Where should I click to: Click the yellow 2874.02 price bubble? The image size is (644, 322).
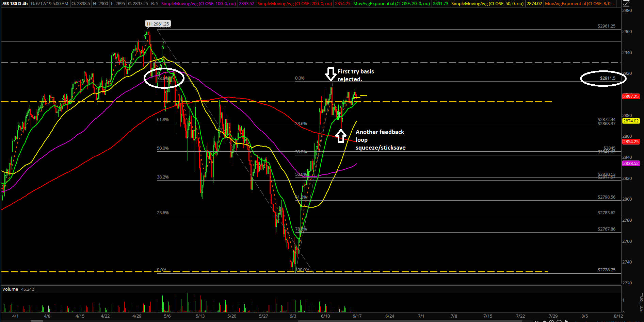coord(631,121)
